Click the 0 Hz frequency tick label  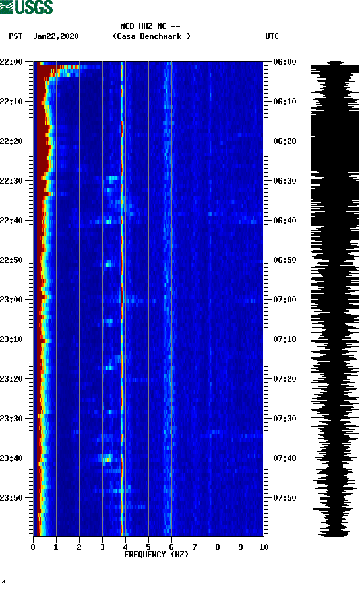click(33, 547)
